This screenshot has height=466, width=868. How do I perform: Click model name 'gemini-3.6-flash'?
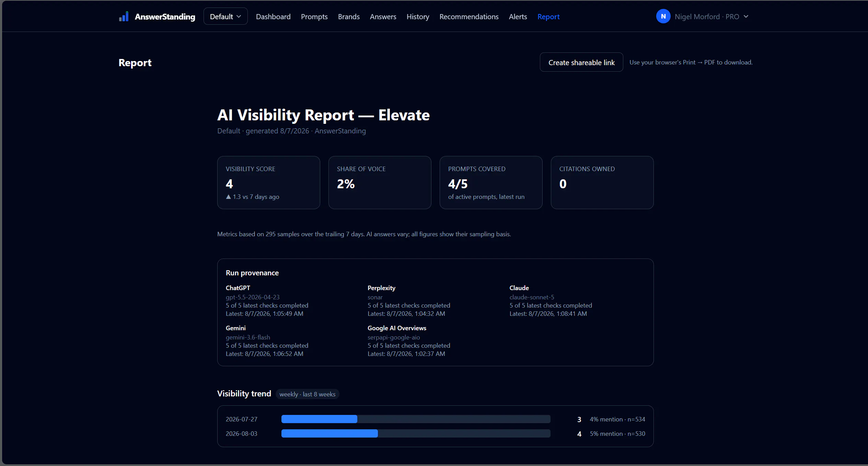click(x=248, y=337)
